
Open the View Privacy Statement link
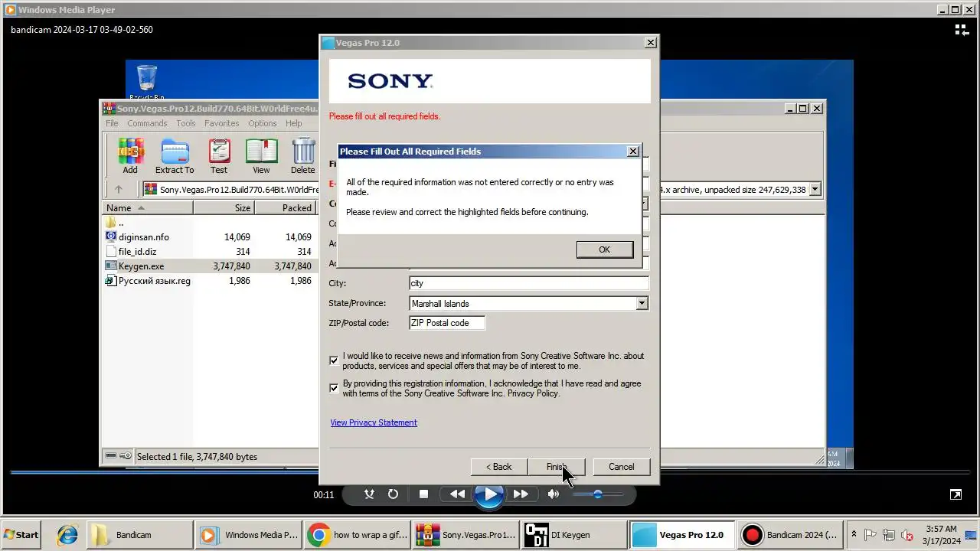(374, 422)
